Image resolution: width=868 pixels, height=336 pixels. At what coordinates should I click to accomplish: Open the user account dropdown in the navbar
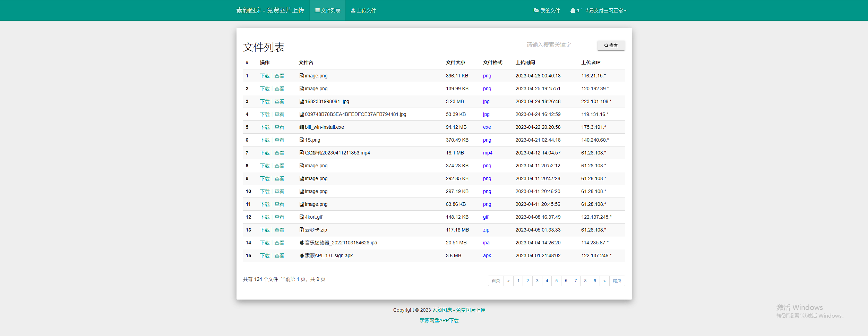(x=599, y=11)
